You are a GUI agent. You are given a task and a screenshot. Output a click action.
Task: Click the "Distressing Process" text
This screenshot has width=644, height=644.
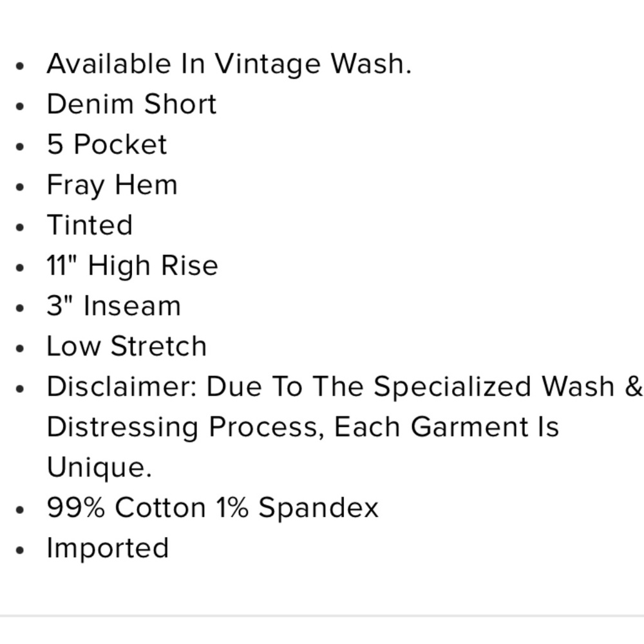[185, 427]
